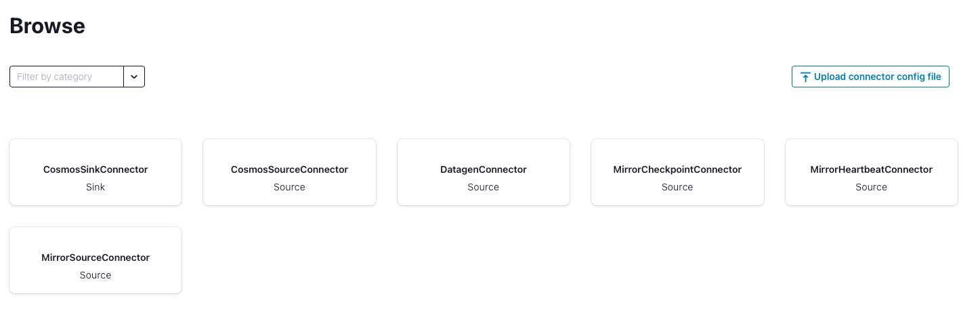The image size is (980, 311).
Task: Open the CosmosSinkConnector card
Action: [x=95, y=172]
